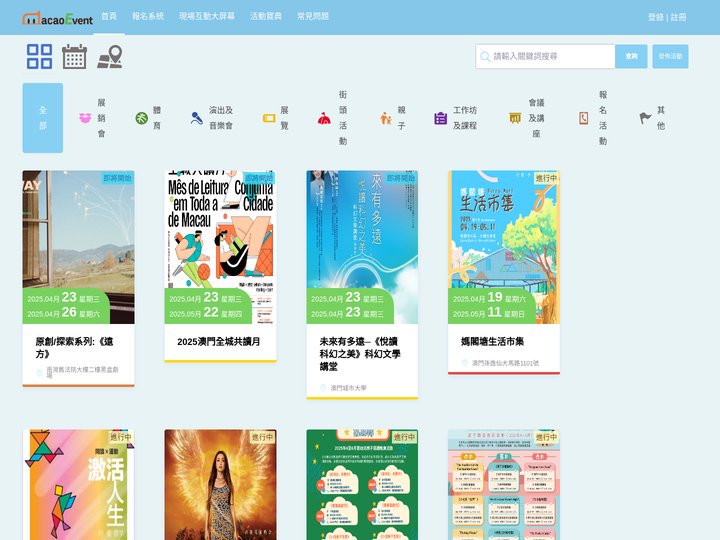The width and height of the screenshot is (720, 540).
Task: Click location pin icon on 澳門城市大學 card
Action: click(323, 388)
